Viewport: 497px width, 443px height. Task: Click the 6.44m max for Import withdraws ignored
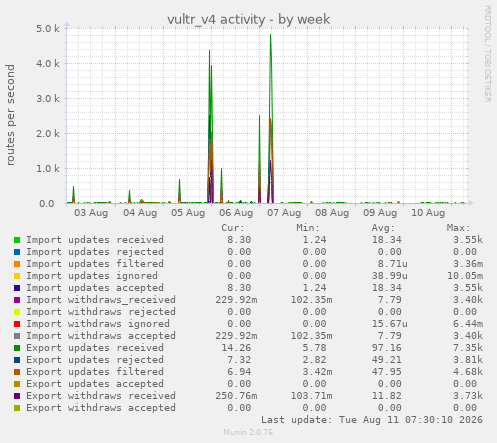click(x=468, y=324)
